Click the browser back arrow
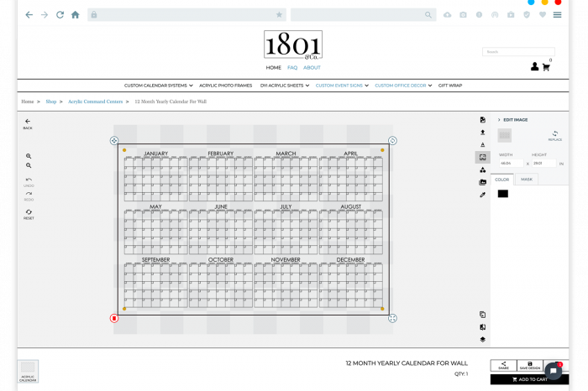The height and width of the screenshot is (391, 588). pyautogui.click(x=29, y=14)
